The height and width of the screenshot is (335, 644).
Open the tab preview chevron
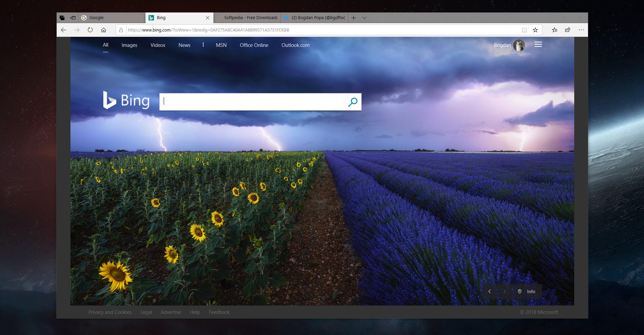pos(365,18)
